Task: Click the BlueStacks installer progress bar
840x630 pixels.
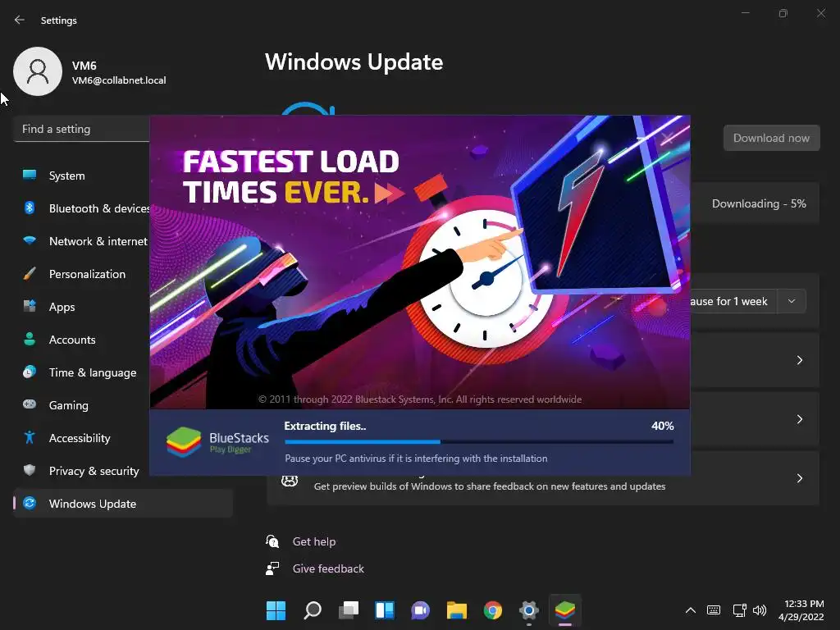Action: (479, 442)
